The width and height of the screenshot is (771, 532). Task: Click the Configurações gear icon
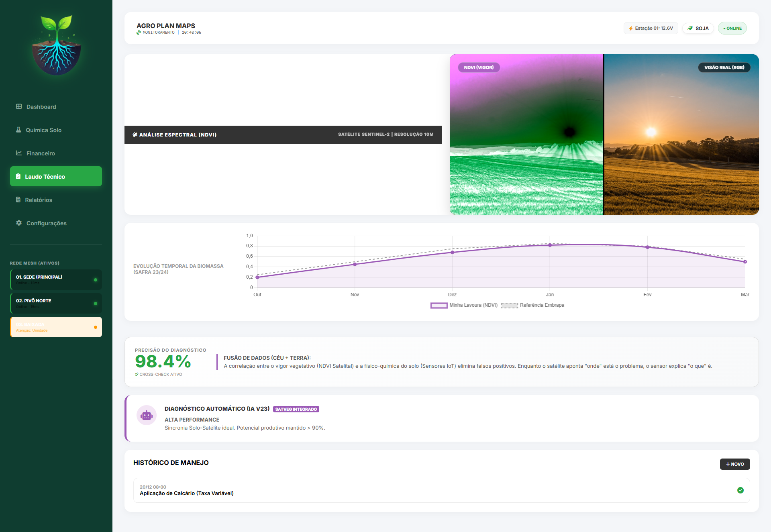[19, 223]
